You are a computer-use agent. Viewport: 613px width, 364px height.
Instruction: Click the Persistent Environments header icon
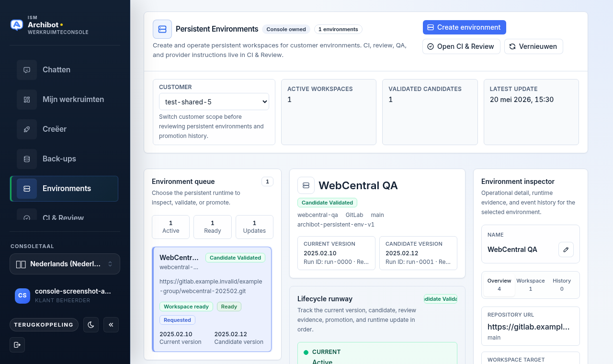point(162,29)
